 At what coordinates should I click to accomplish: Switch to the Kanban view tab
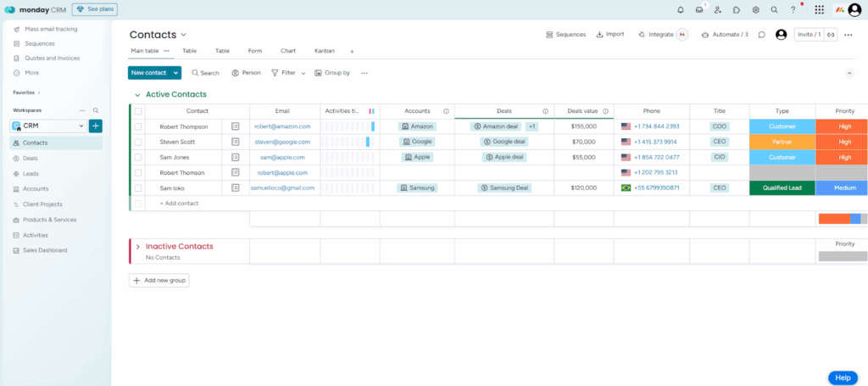[x=324, y=51]
